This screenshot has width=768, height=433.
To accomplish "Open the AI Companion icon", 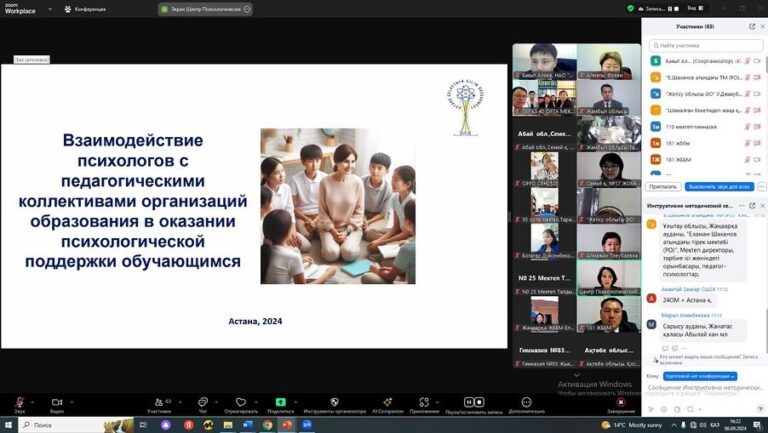I will pyautogui.click(x=387, y=402).
